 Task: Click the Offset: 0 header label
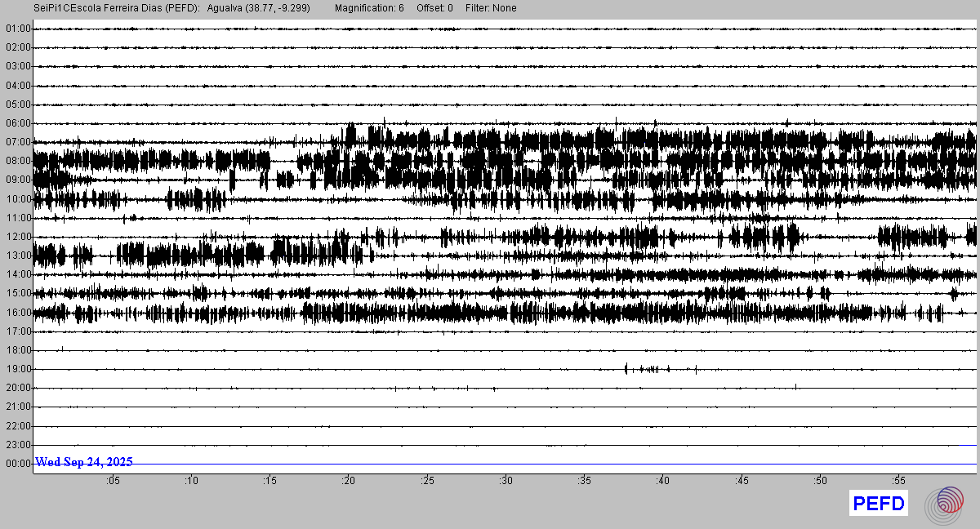point(434,8)
